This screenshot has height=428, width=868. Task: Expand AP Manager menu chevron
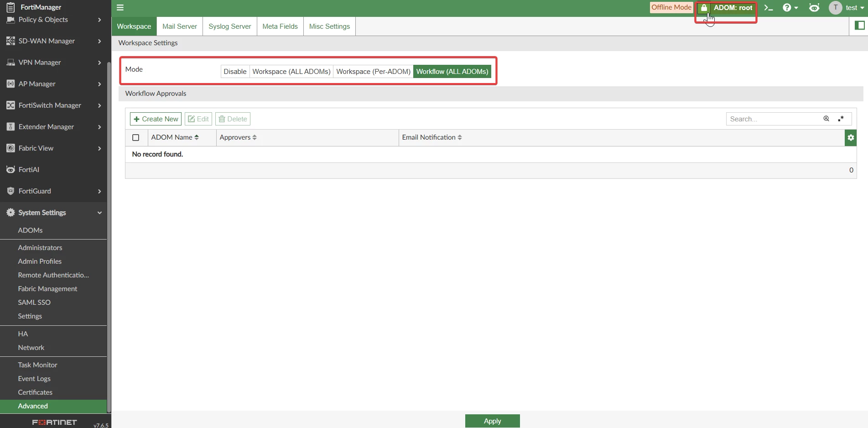coord(99,84)
